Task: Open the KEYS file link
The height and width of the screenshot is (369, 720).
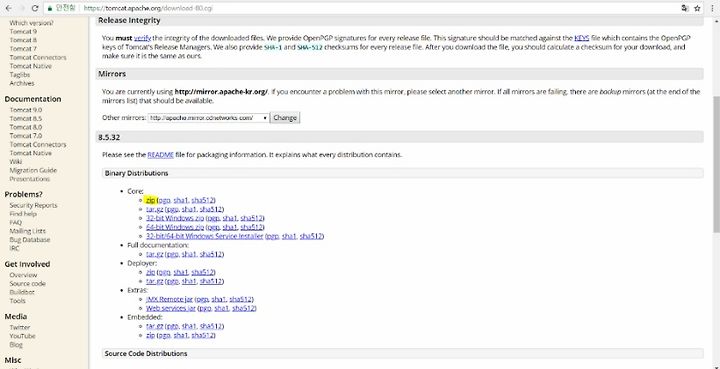Action: click(x=581, y=38)
